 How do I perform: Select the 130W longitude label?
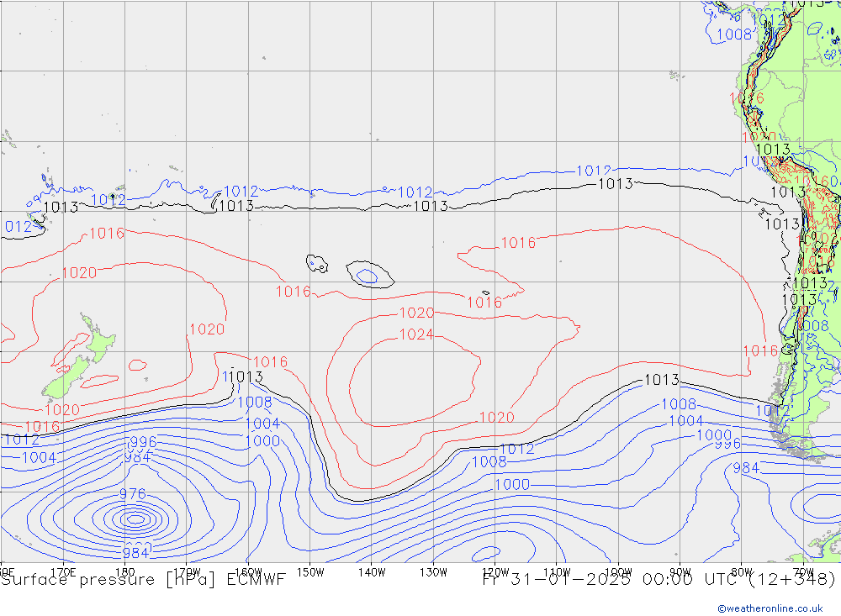[x=433, y=572]
